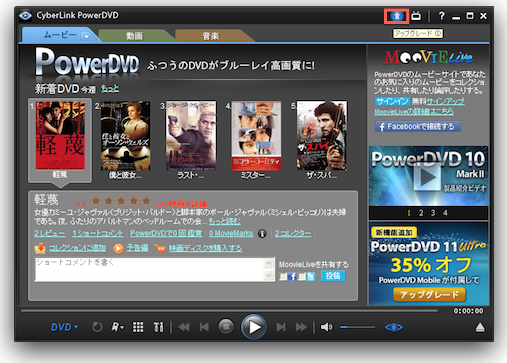Screen dimensions: 507x363
Task: Open the 2レビュー link
Action: click(x=50, y=233)
